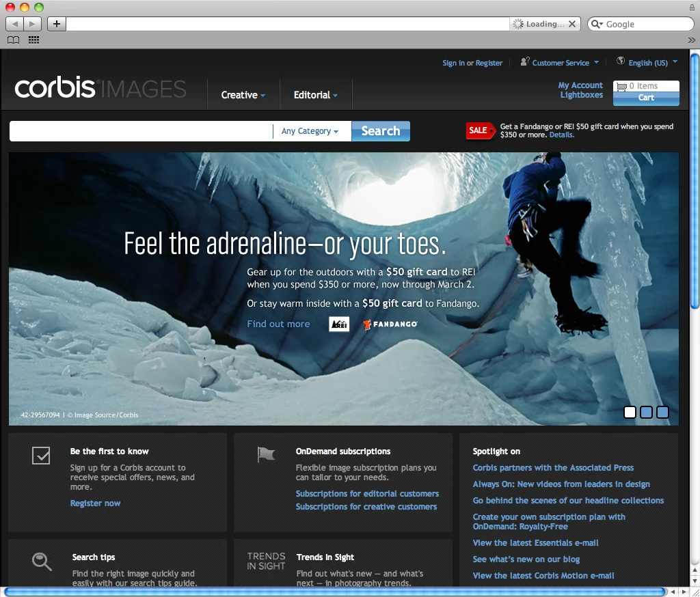Open the Any Category dropdown
Viewport: 700px width, 597px height.
pos(310,131)
